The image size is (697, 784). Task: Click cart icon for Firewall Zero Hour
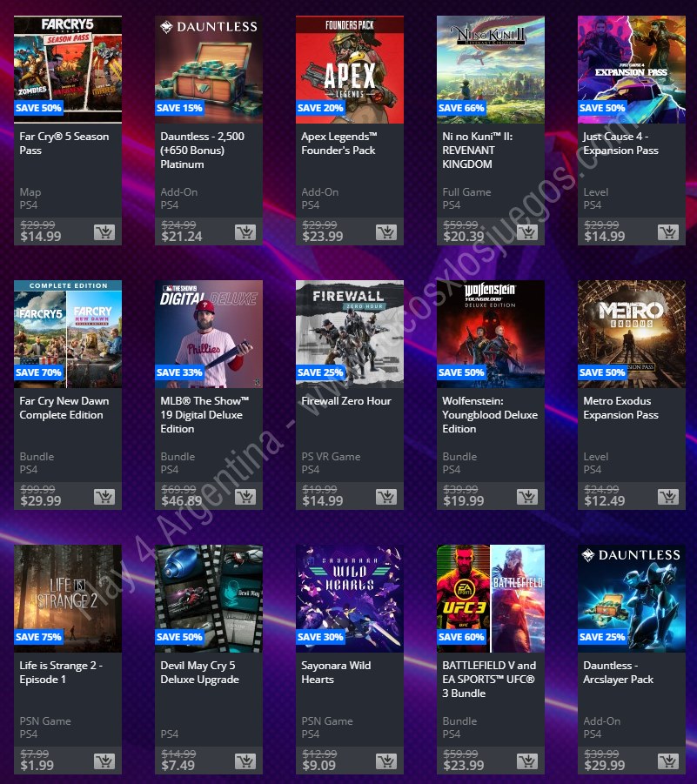[386, 497]
